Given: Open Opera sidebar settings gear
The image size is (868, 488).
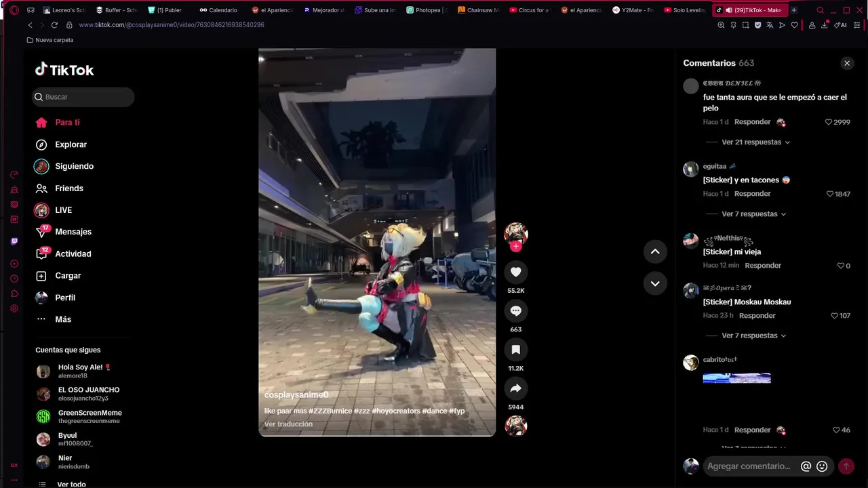Looking at the screenshot, I should click(x=14, y=308).
